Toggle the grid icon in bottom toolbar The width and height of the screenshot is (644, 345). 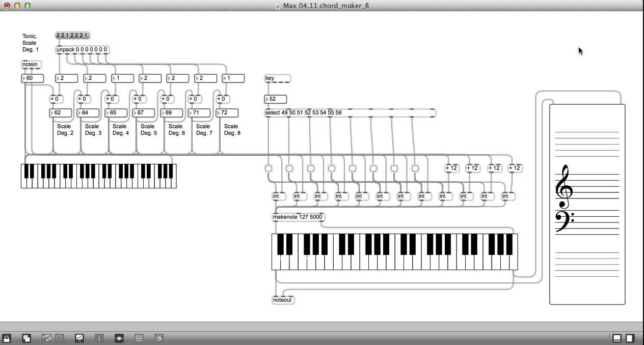[139, 338]
